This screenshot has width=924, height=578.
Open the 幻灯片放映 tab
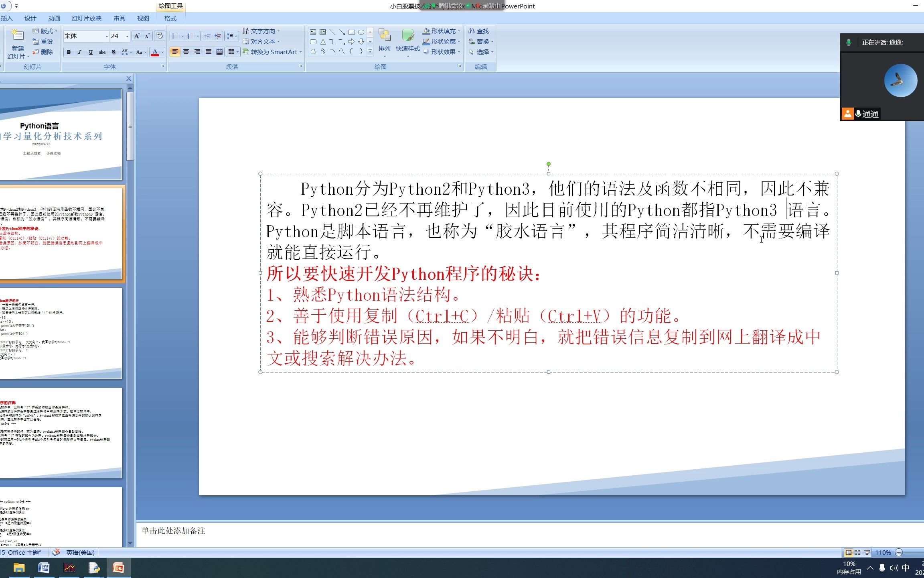click(86, 18)
